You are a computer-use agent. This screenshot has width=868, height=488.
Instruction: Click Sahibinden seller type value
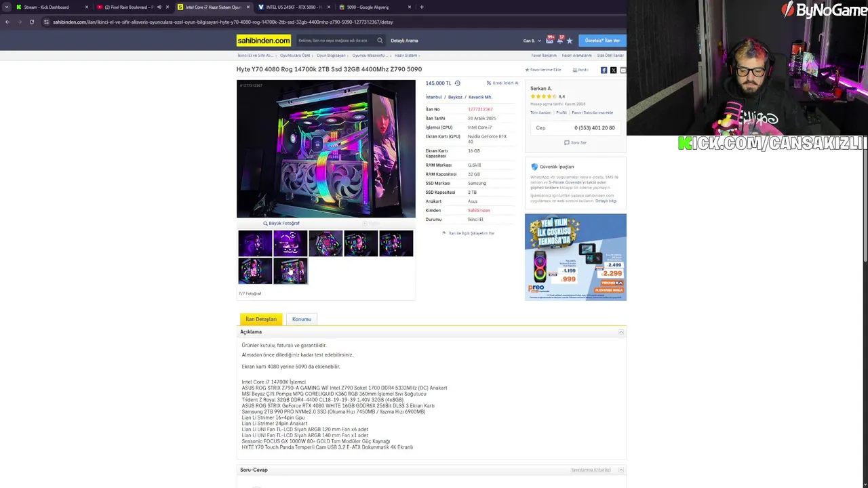(479, 211)
